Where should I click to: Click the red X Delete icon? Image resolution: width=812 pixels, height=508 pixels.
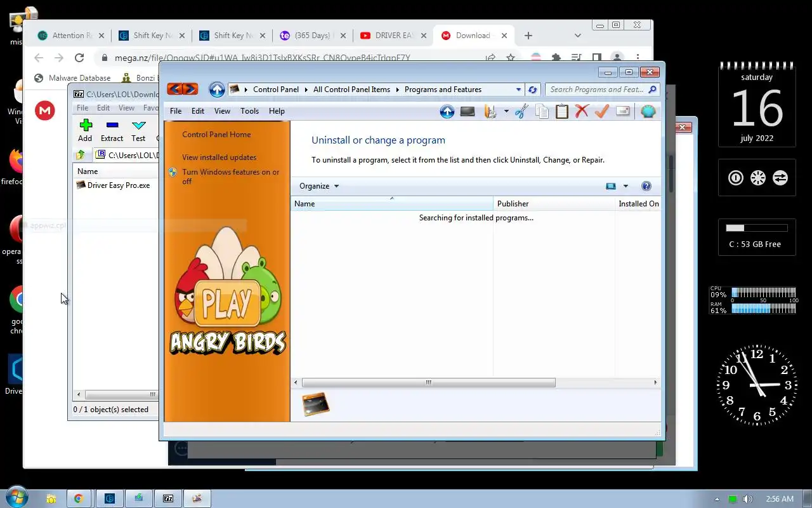click(582, 112)
